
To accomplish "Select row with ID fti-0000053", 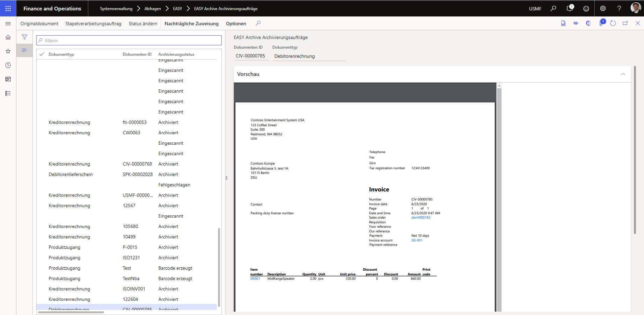I will (126, 122).
